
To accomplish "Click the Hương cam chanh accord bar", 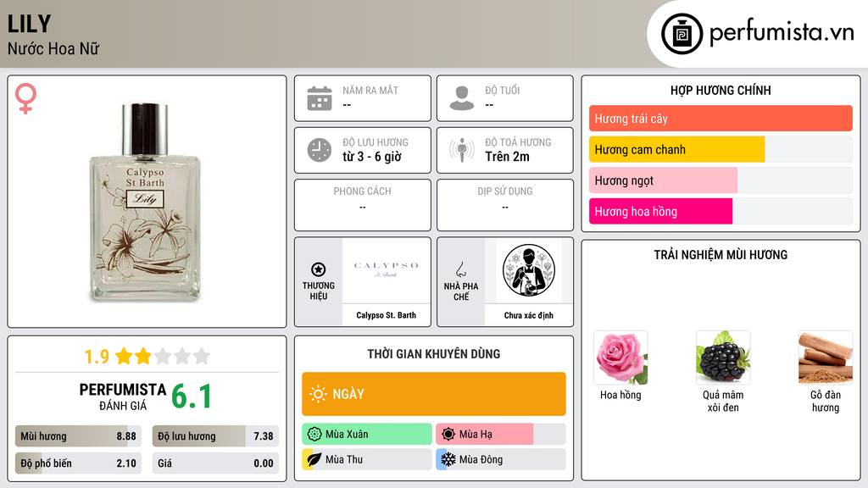I will click(x=721, y=149).
